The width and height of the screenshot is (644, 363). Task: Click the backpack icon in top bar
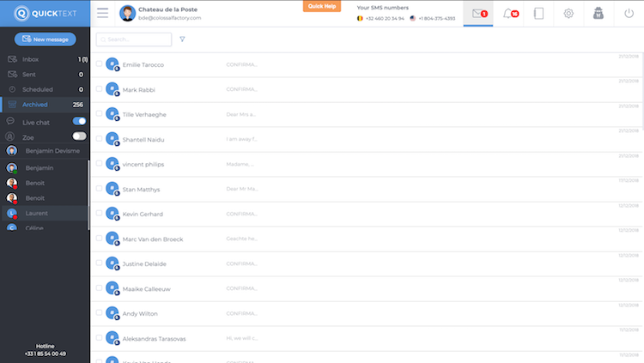click(x=598, y=14)
